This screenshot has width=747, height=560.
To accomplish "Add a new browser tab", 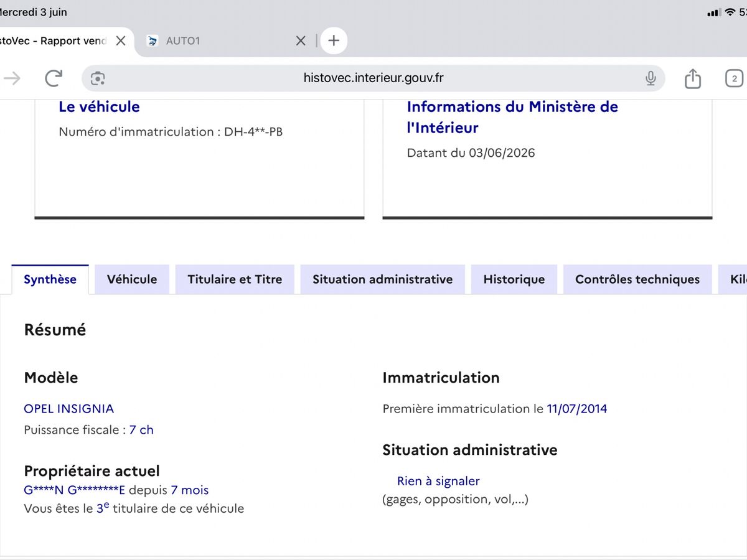I will coord(334,40).
